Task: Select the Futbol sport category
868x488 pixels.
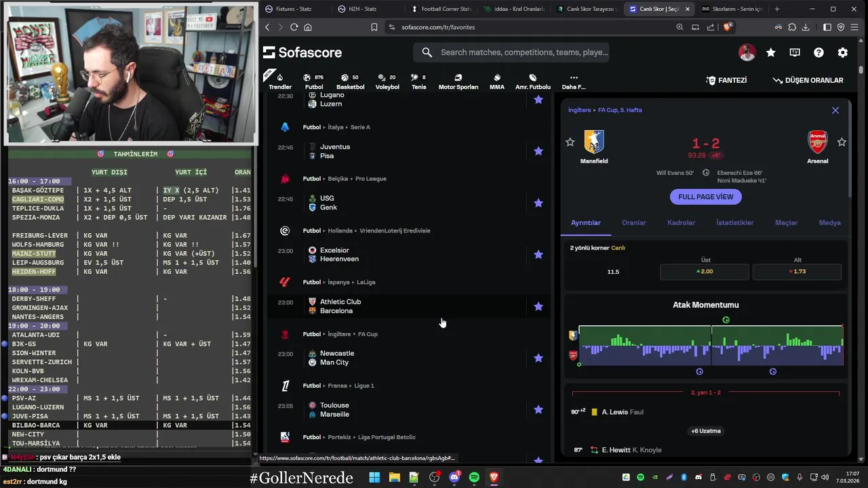Action: (314, 81)
